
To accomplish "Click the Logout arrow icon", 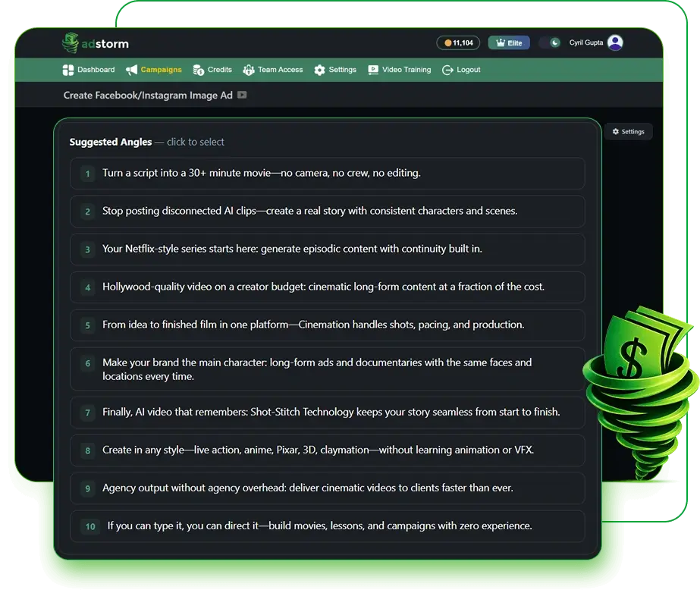I will tap(447, 70).
